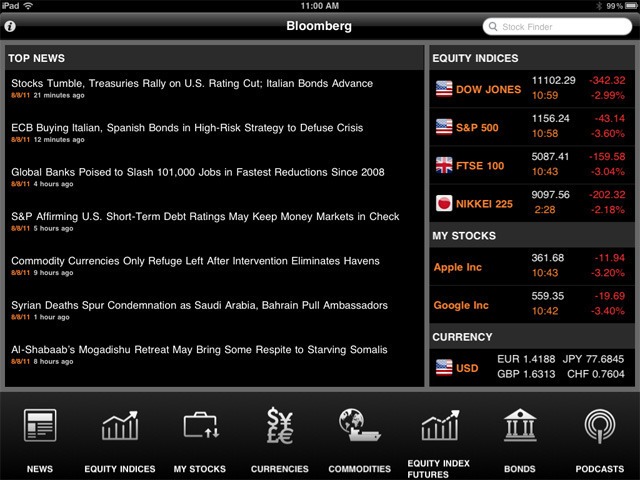Viewport: 640px width, 480px height.
Task: Click the Stock Finder search field
Action: [558, 27]
